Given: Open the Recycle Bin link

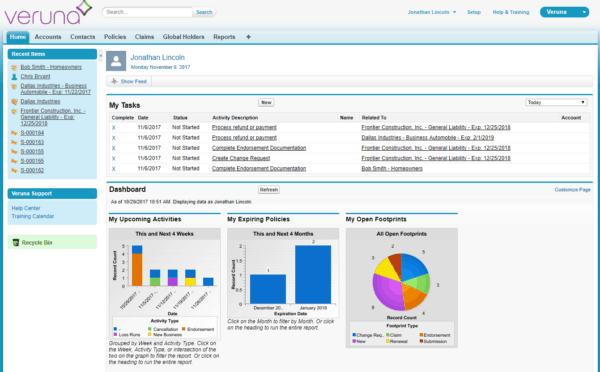Looking at the screenshot, I should (37, 243).
